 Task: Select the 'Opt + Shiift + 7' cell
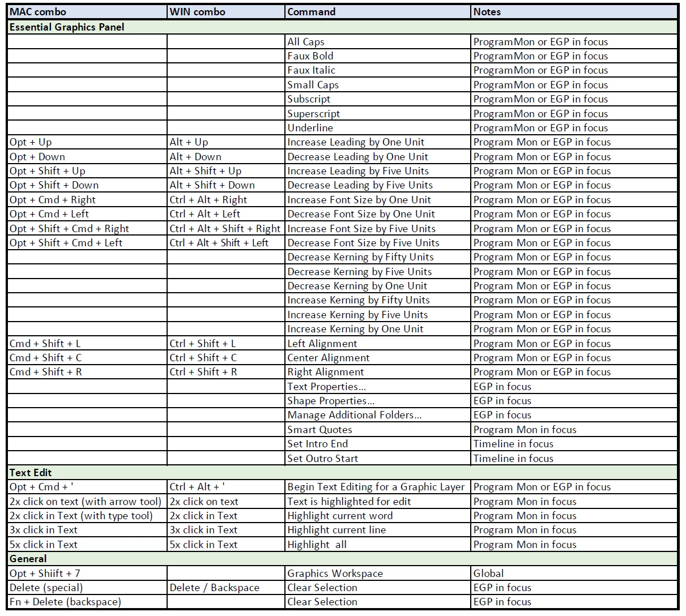pyautogui.click(x=87, y=574)
